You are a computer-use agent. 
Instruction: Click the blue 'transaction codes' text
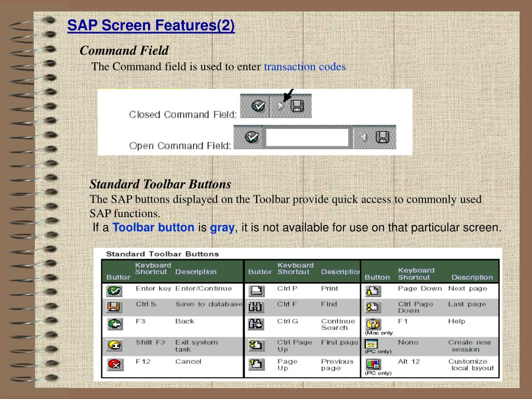pos(304,66)
